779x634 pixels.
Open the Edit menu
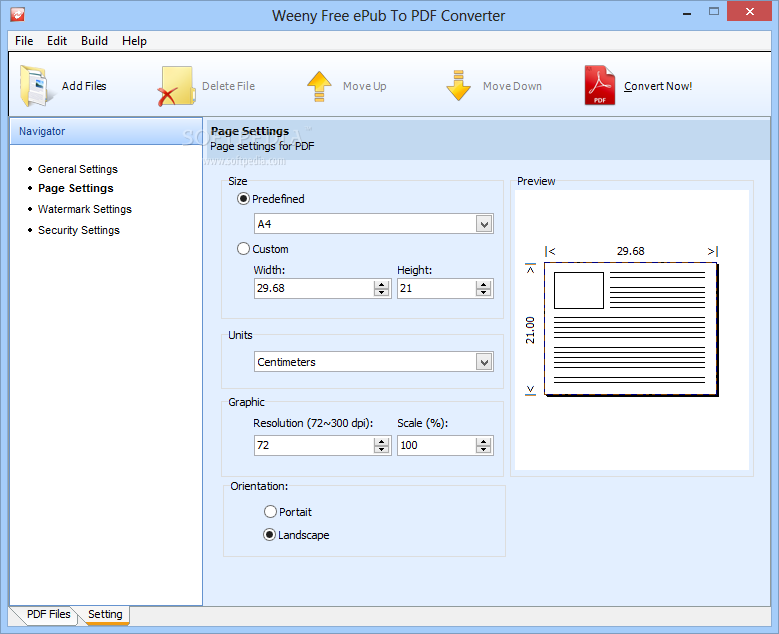coord(57,41)
